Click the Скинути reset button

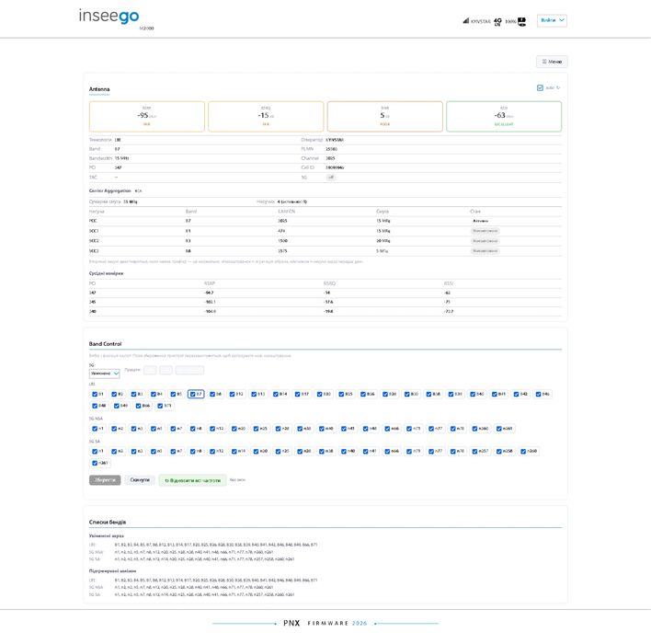tap(140, 480)
